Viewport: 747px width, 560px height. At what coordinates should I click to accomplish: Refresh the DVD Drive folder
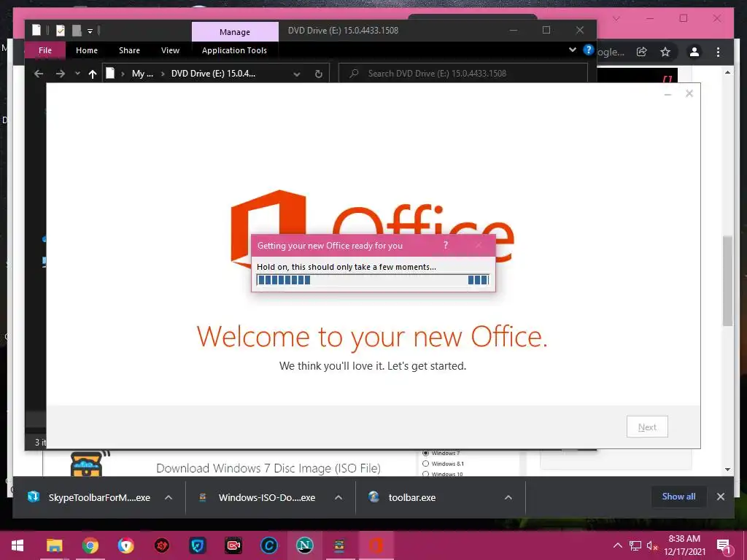tap(319, 74)
